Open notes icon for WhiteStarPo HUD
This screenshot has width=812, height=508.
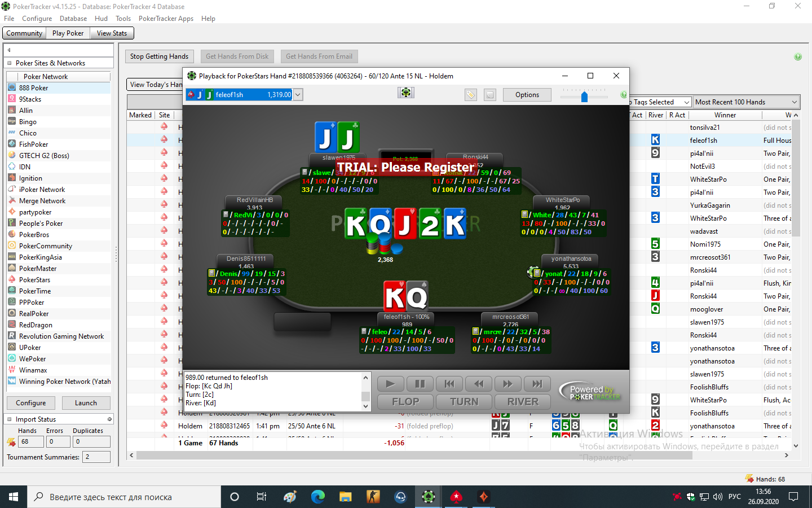click(x=524, y=214)
